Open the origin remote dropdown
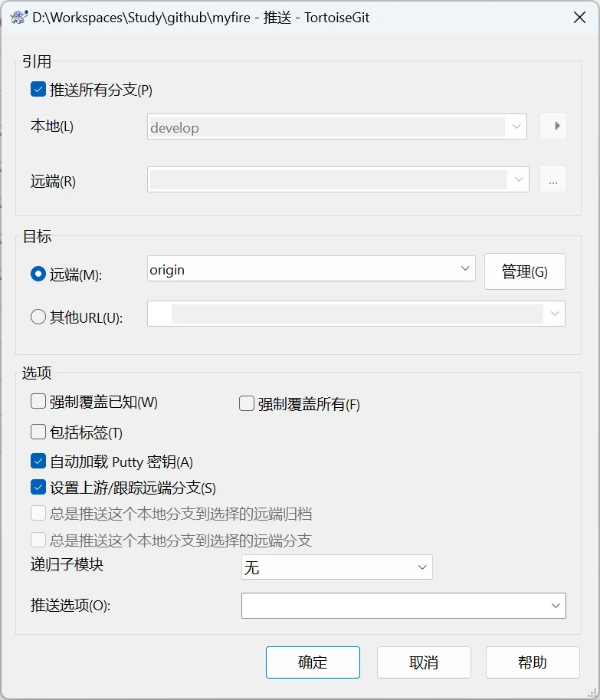600x700 pixels. 465,269
